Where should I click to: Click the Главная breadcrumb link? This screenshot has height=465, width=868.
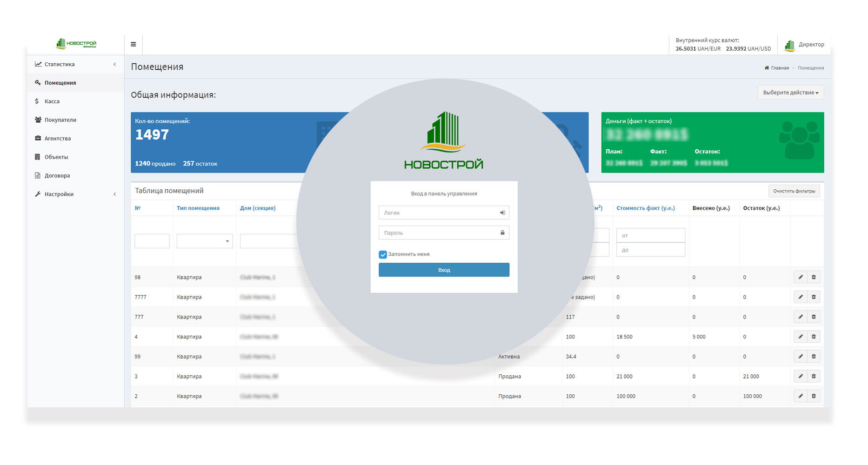coord(776,68)
